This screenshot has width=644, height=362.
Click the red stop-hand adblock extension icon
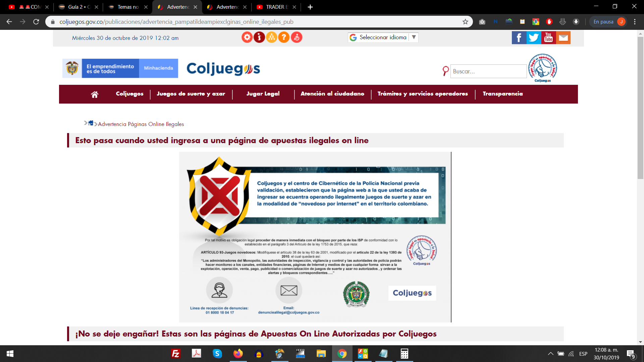coord(549,22)
